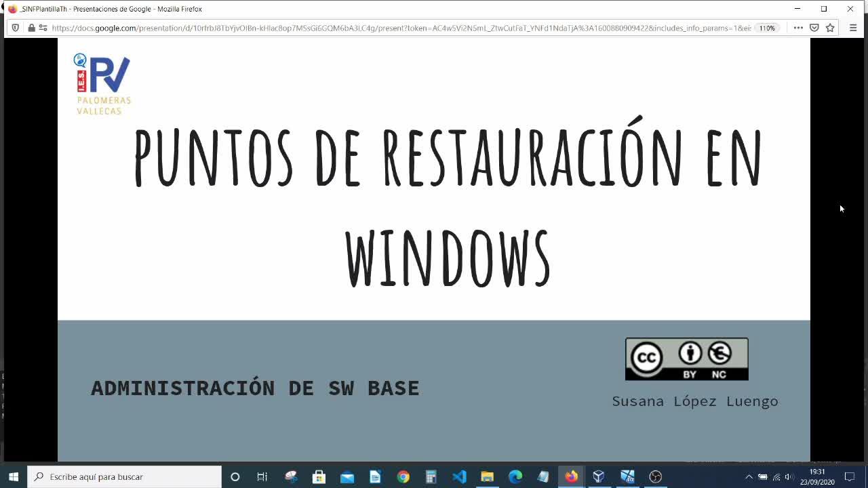Open the Calculator taskbar icon
The image size is (868, 488).
(x=431, y=476)
